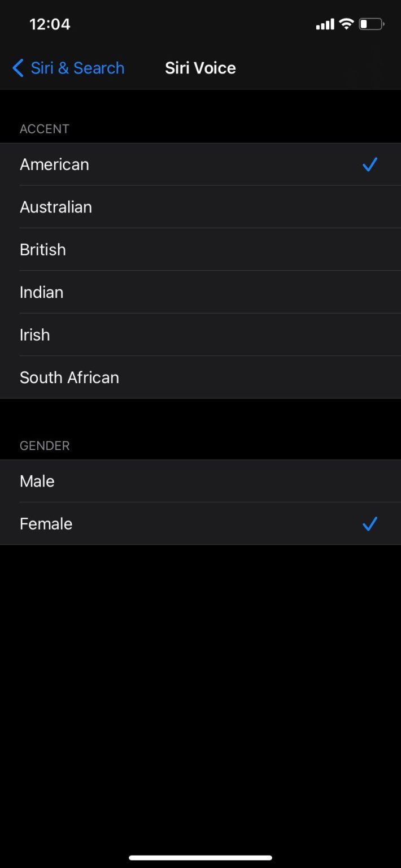Tap the checkmark beside American

click(x=370, y=164)
